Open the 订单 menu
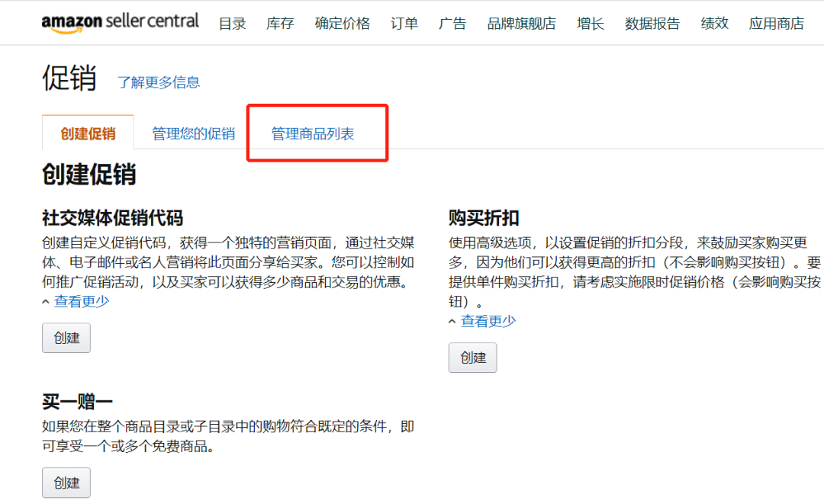824x504 pixels. [x=404, y=24]
